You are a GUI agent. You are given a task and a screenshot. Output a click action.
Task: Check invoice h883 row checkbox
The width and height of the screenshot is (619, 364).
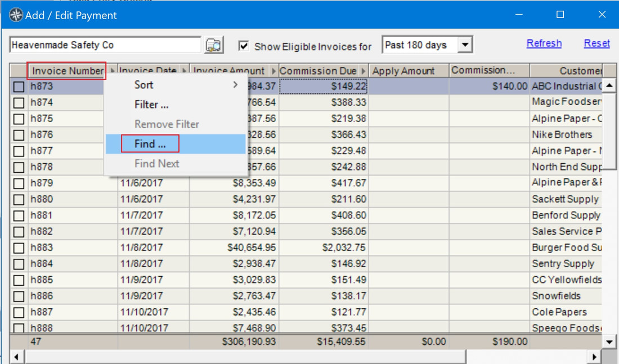coord(19,248)
